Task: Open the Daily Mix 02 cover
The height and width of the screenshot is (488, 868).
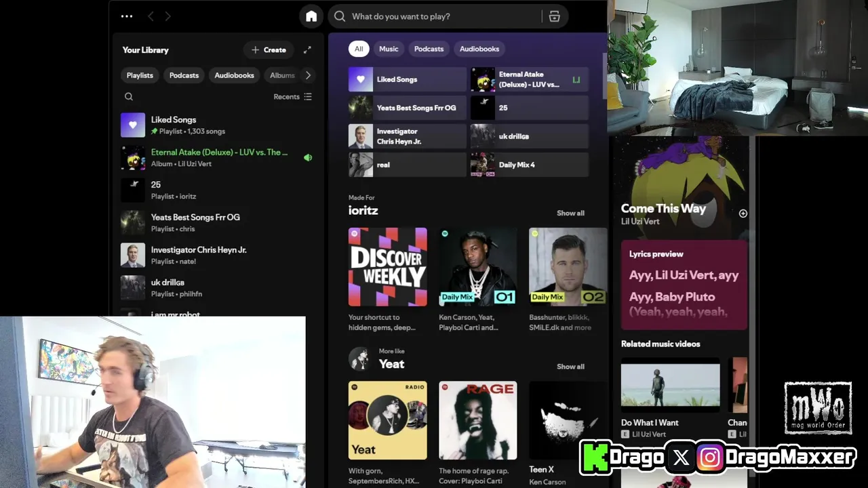Action: (568, 267)
